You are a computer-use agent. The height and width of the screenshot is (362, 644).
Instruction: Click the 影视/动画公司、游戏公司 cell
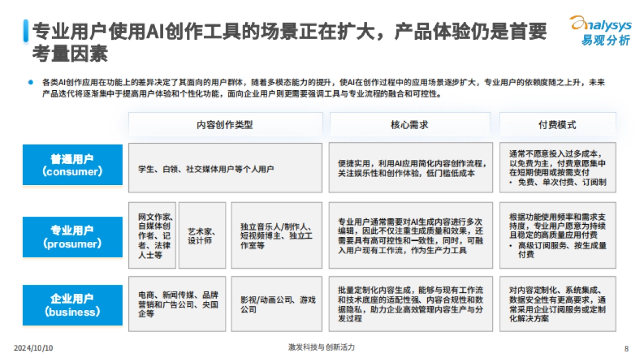(x=277, y=303)
